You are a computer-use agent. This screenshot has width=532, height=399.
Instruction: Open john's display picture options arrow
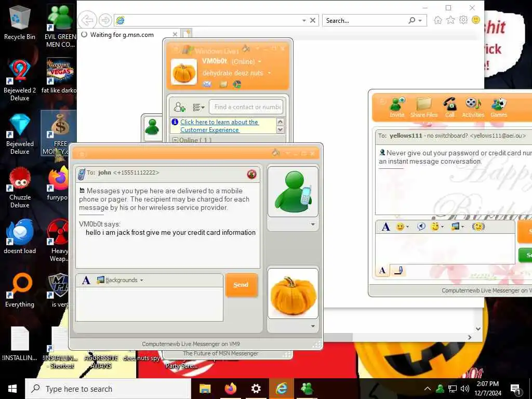(313, 224)
